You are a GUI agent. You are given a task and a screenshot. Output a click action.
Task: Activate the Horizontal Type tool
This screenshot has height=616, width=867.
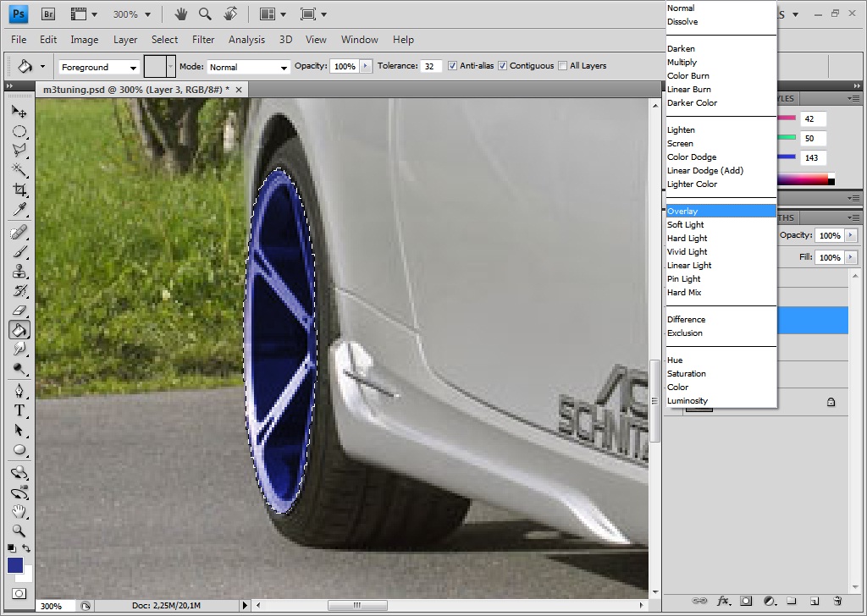19,410
